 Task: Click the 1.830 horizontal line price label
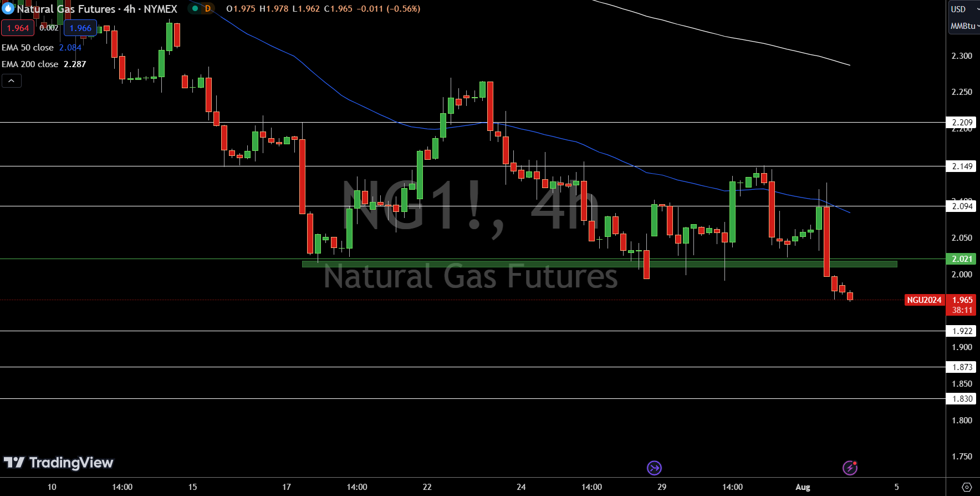point(962,399)
